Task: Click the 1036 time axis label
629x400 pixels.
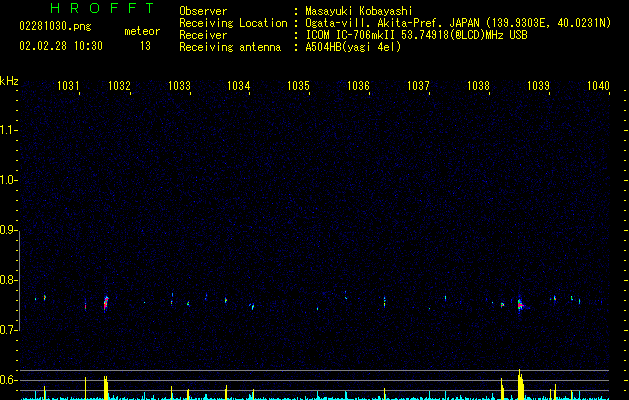Action: point(358,85)
